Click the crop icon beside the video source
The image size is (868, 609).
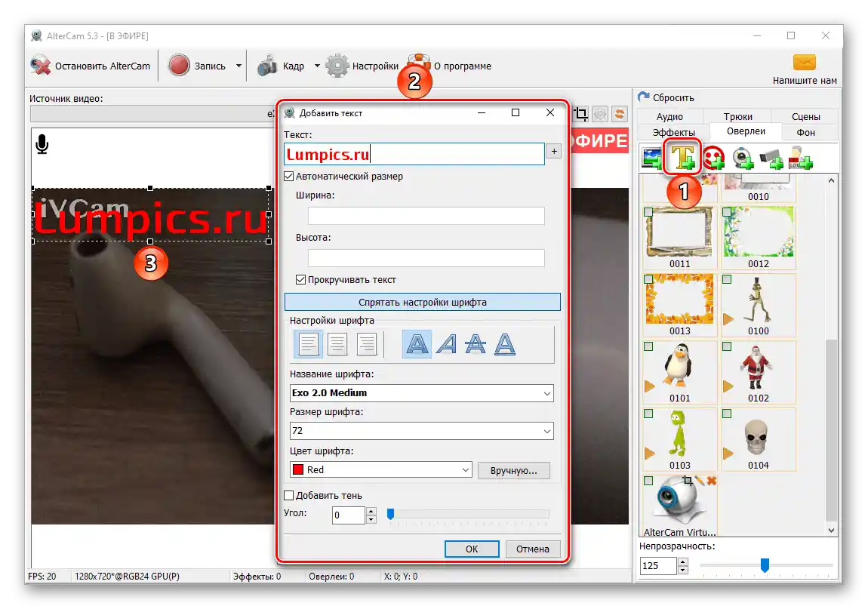580,114
